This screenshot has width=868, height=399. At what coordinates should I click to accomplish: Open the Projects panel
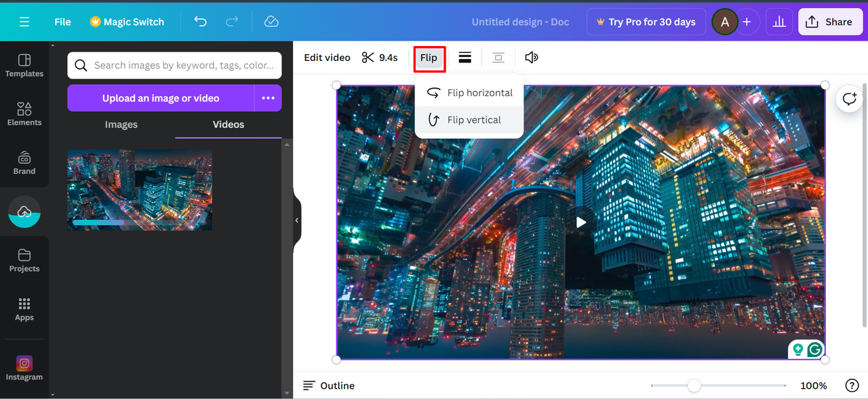[x=24, y=261]
